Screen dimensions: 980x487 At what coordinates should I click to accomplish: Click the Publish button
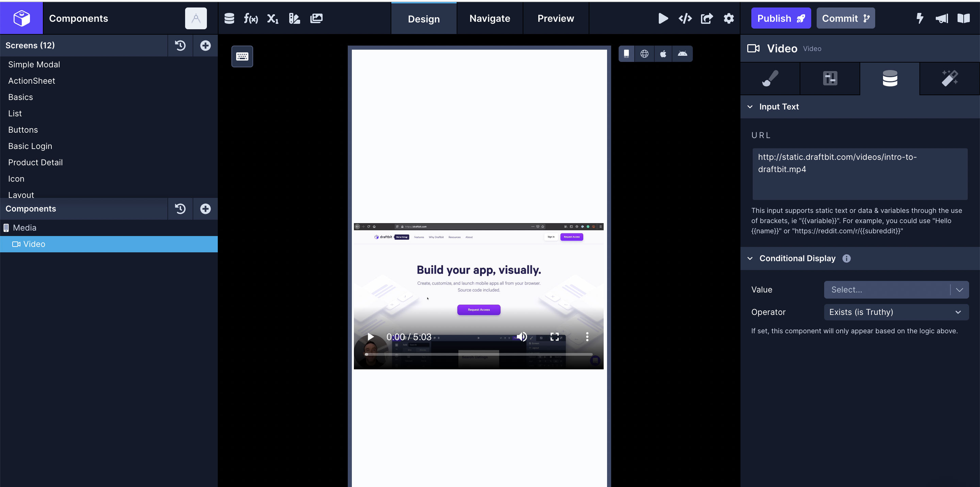(781, 18)
